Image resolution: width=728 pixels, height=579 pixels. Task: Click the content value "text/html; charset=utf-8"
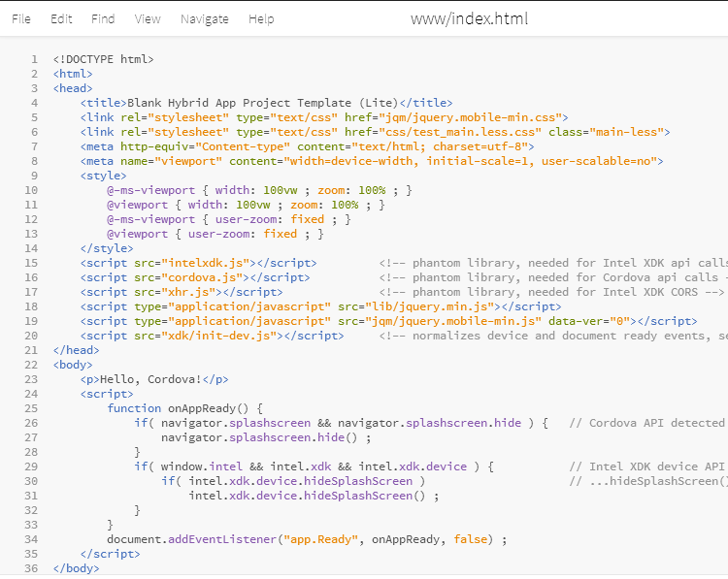[440, 146]
